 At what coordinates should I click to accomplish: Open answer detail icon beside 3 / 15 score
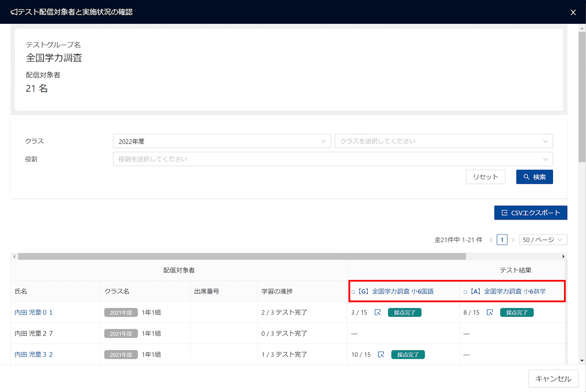pos(378,312)
